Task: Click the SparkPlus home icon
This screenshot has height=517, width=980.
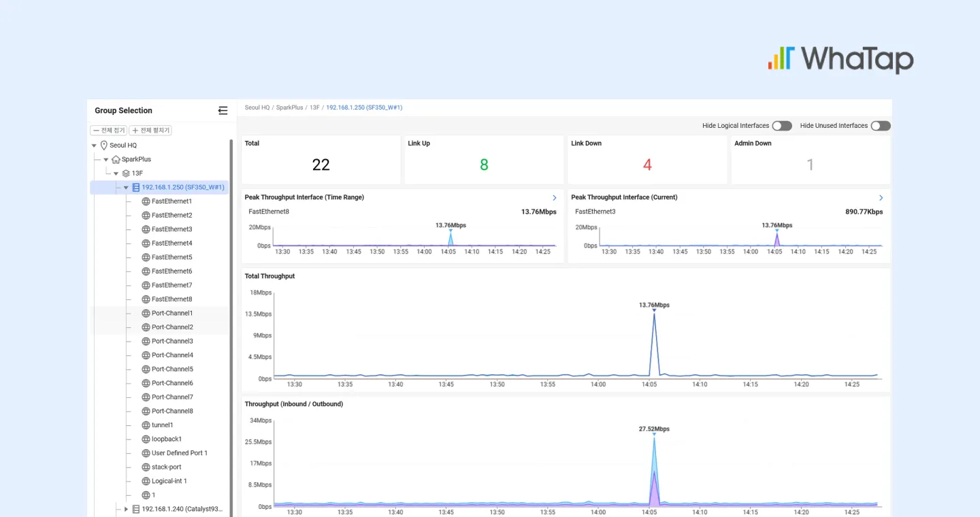Action: pos(116,159)
